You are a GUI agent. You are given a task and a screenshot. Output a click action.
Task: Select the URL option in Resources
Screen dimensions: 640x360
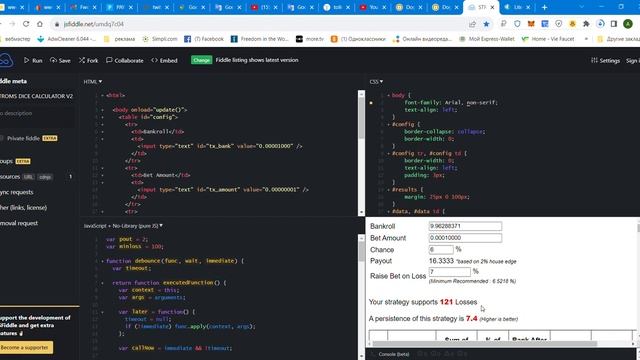pos(28,177)
